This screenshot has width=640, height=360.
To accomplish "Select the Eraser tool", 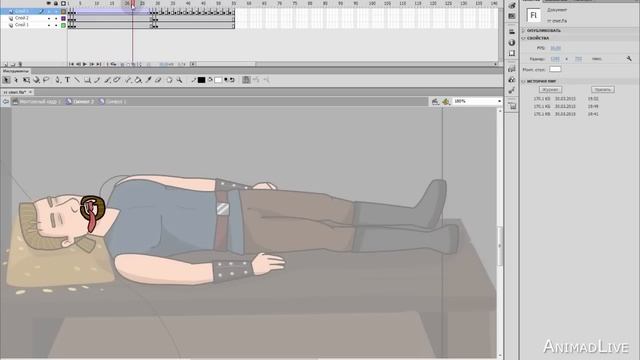I will click(x=158, y=80).
